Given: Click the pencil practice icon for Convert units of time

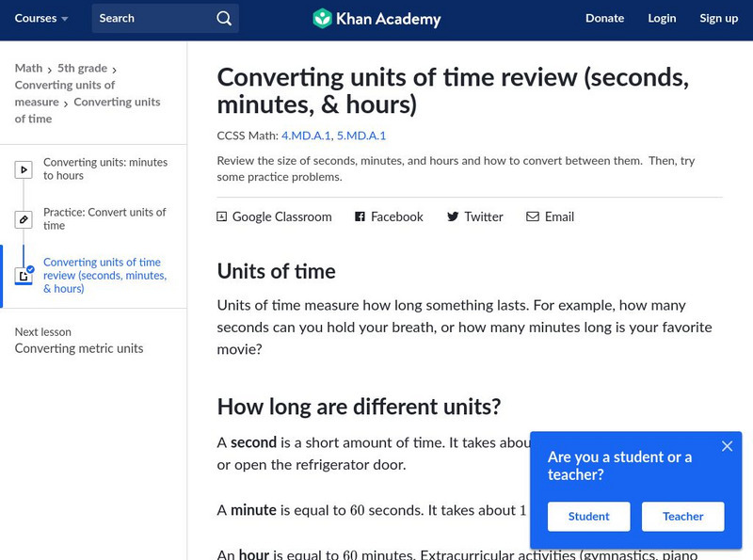Looking at the screenshot, I should [x=24, y=219].
